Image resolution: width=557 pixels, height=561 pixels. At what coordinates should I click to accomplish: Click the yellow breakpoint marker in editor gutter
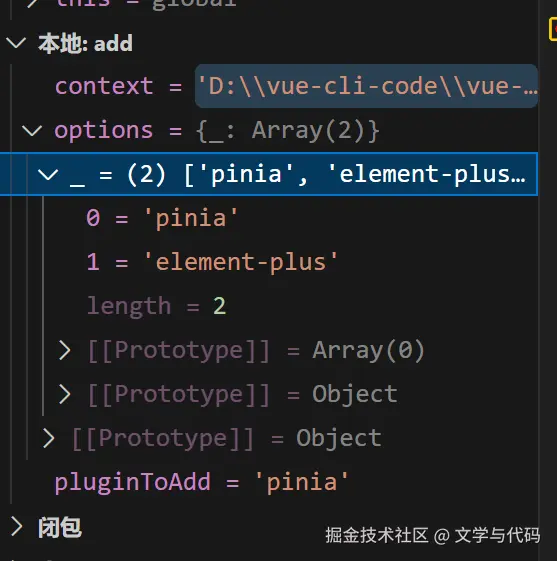553,29
